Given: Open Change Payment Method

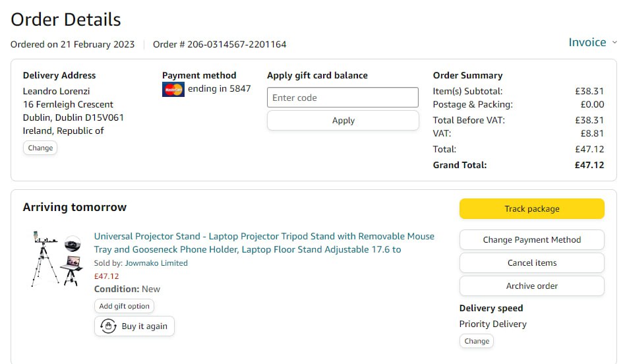Looking at the screenshot, I should (x=531, y=240).
